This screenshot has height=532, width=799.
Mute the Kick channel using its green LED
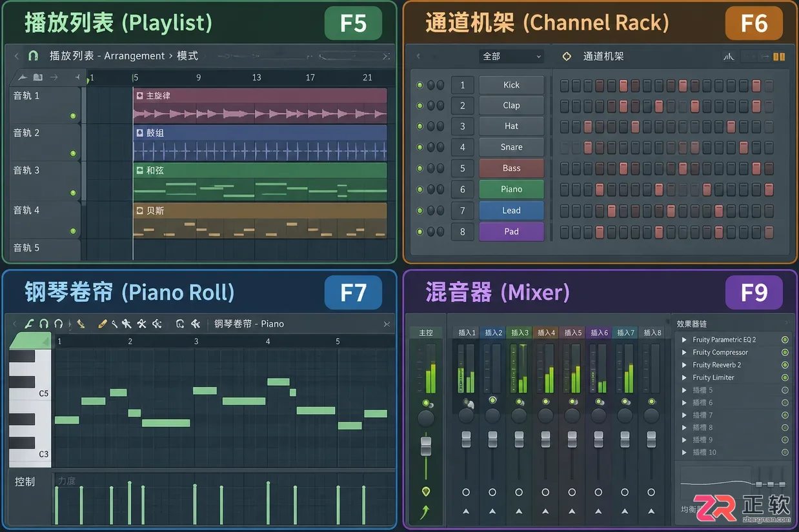point(420,85)
